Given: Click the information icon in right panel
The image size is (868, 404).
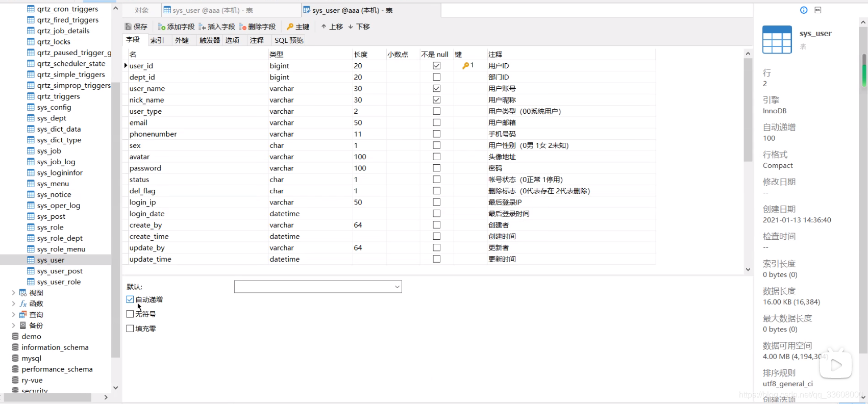Looking at the screenshot, I should pyautogui.click(x=804, y=10).
